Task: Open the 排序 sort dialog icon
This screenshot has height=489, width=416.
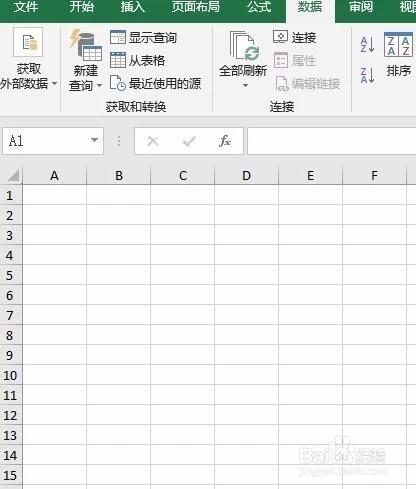Action: 398,45
